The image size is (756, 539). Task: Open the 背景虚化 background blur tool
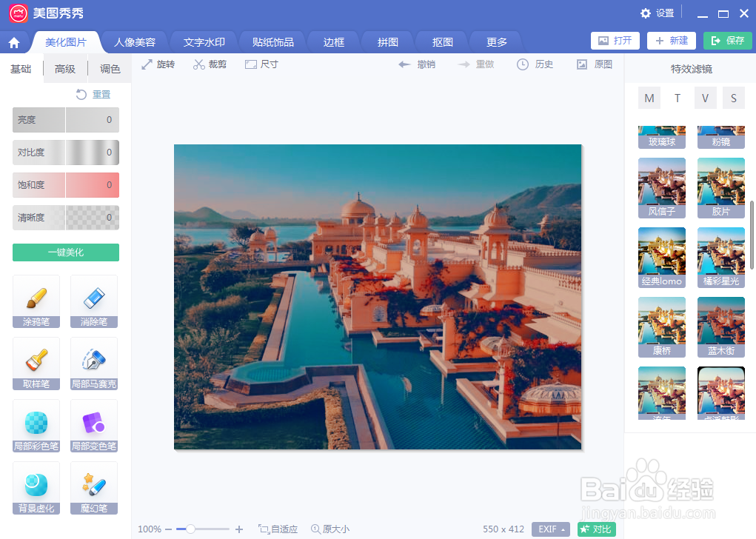[36, 488]
